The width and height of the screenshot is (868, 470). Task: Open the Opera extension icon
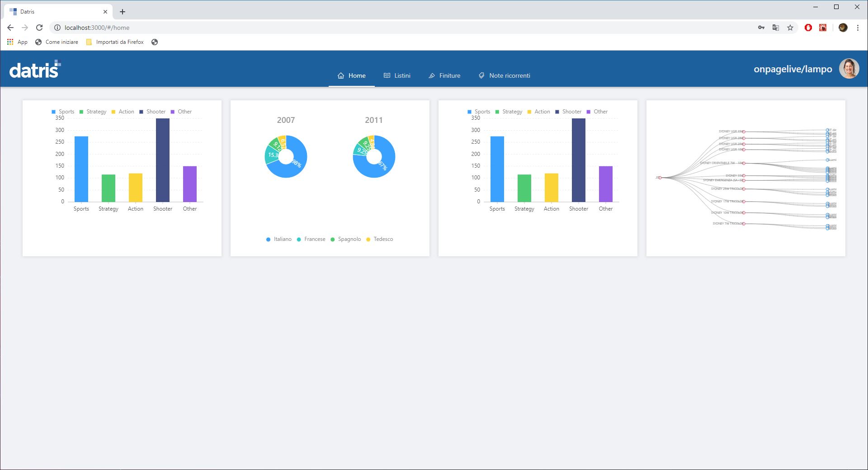pos(808,28)
